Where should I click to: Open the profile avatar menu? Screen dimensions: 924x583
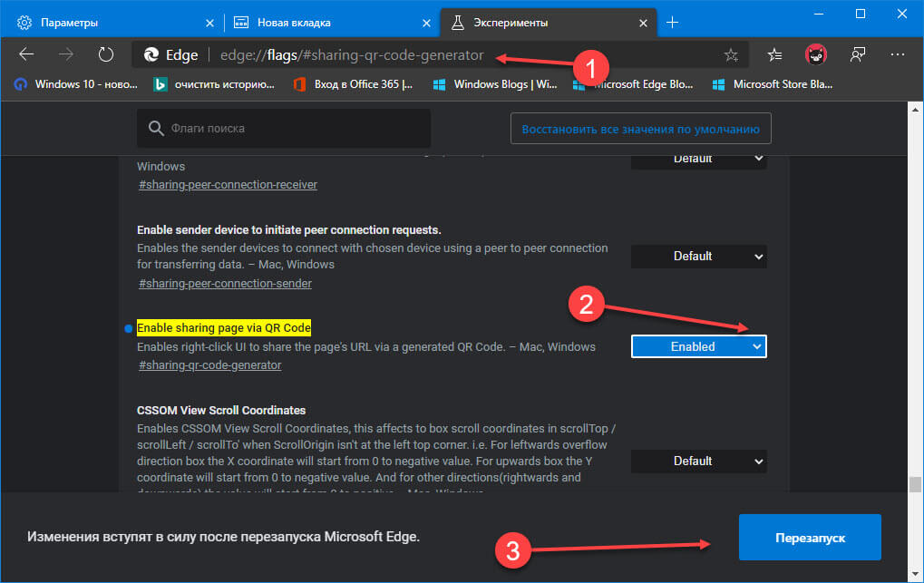coord(815,54)
